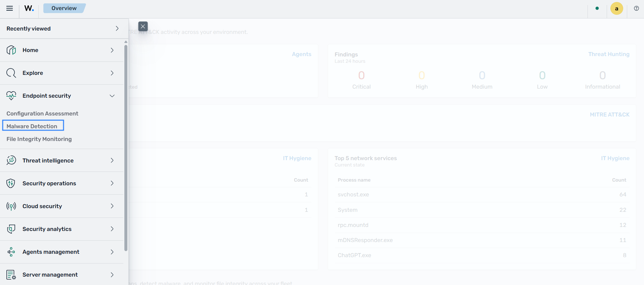Open the help question mark icon
This screenshot has height=285, width=644.
tap(636, 8)
